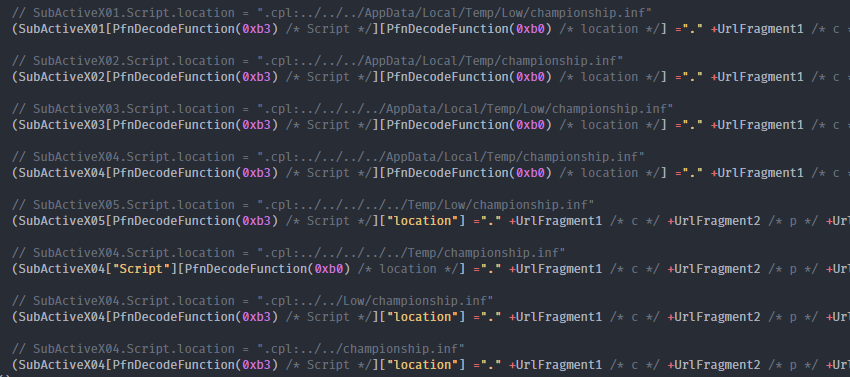This screenshot has width=850, height=377.
Task: Place cursor on SubActiveX02 in the code line
Action: (61, 76)
